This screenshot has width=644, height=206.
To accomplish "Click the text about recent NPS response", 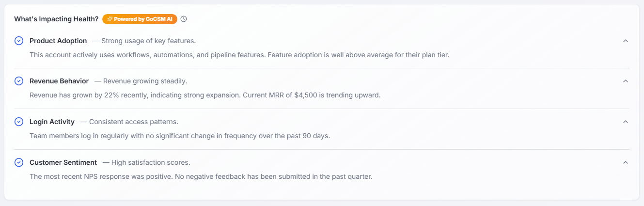I will 201,176.
